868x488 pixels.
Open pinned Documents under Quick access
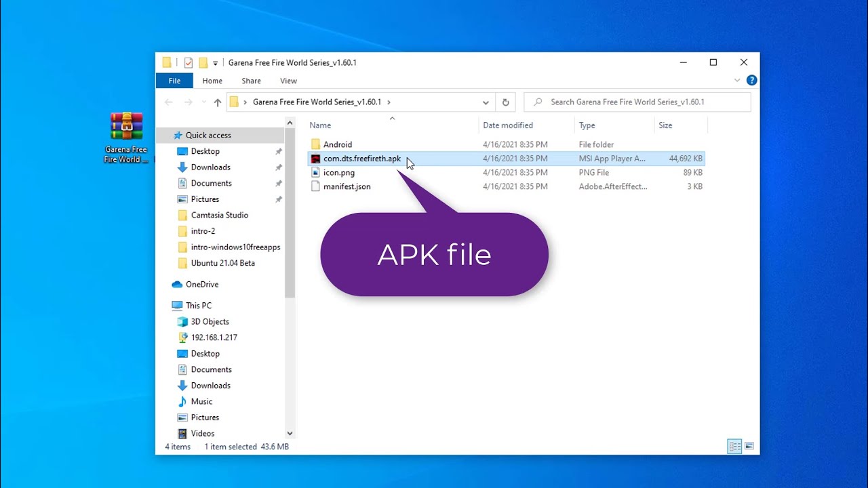[x=211, y=183]
